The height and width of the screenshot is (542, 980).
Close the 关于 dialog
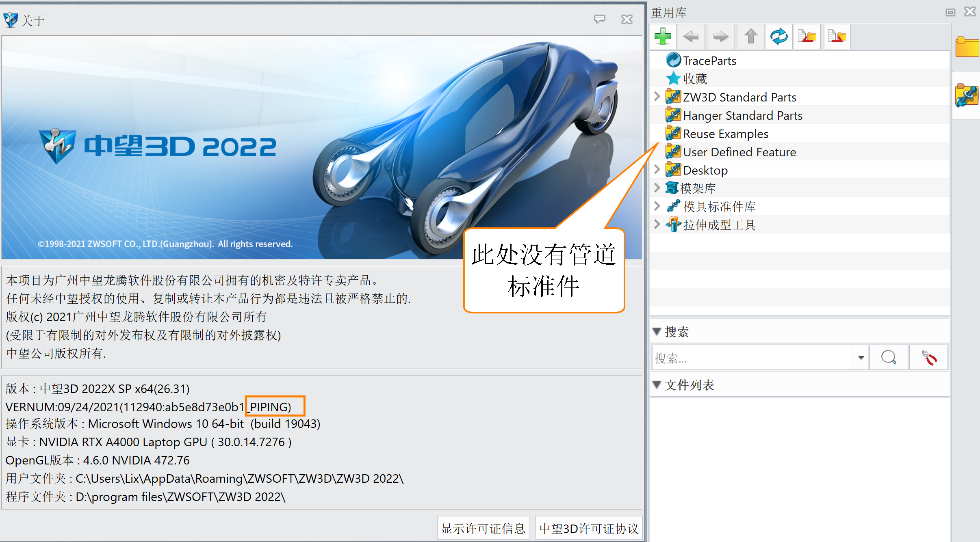(627, 19)
